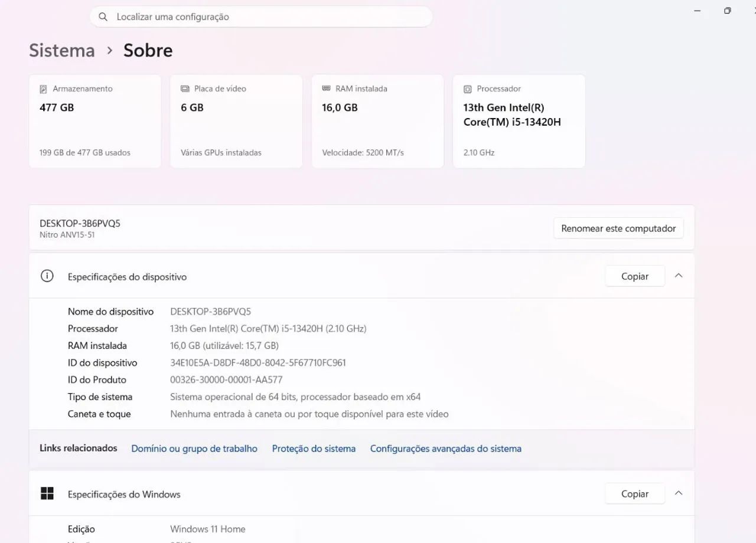Click the 'Nenhuma entrada à caneta' value
756x543 pixels.
(x=309, y=414)
